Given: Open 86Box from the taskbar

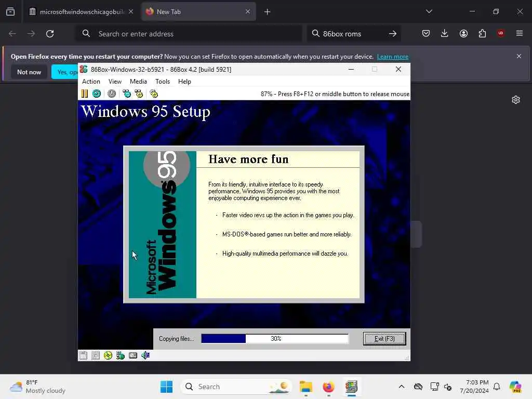Looking at the screenshot, I should pos(351,387).
